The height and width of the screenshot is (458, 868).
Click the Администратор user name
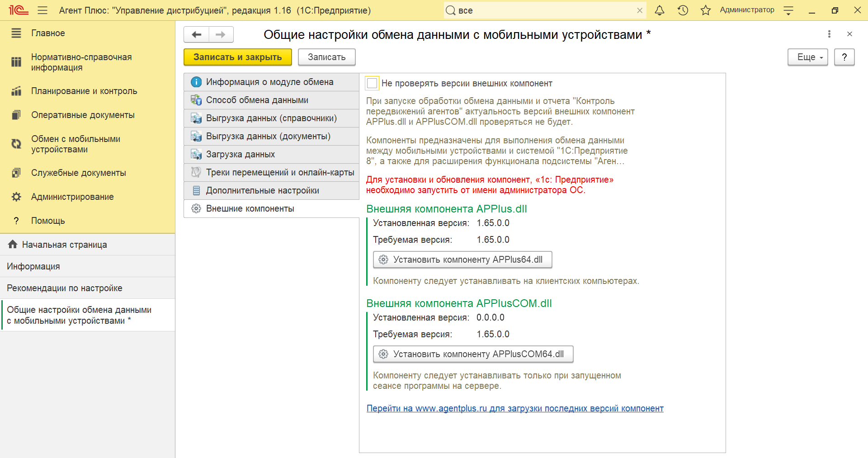point(747,10)
